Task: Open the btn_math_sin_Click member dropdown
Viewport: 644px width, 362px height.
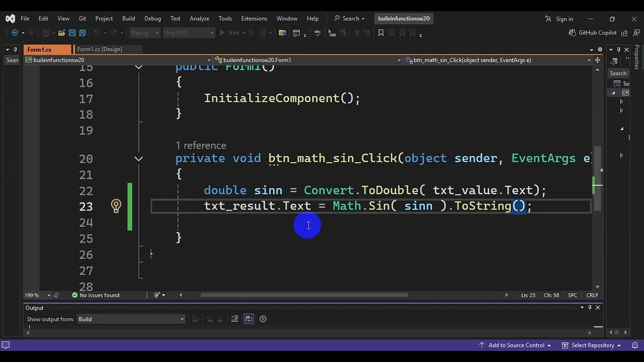Action: (x=498, y=60)
